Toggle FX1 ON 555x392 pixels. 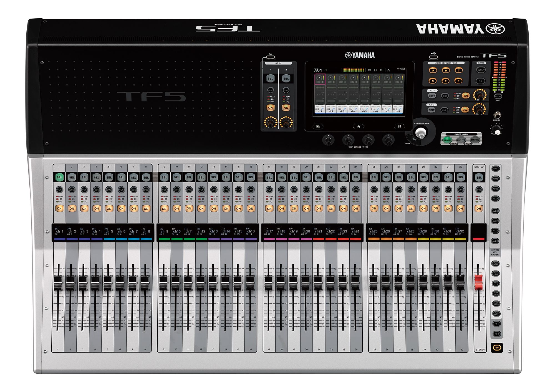pos(466,96)
